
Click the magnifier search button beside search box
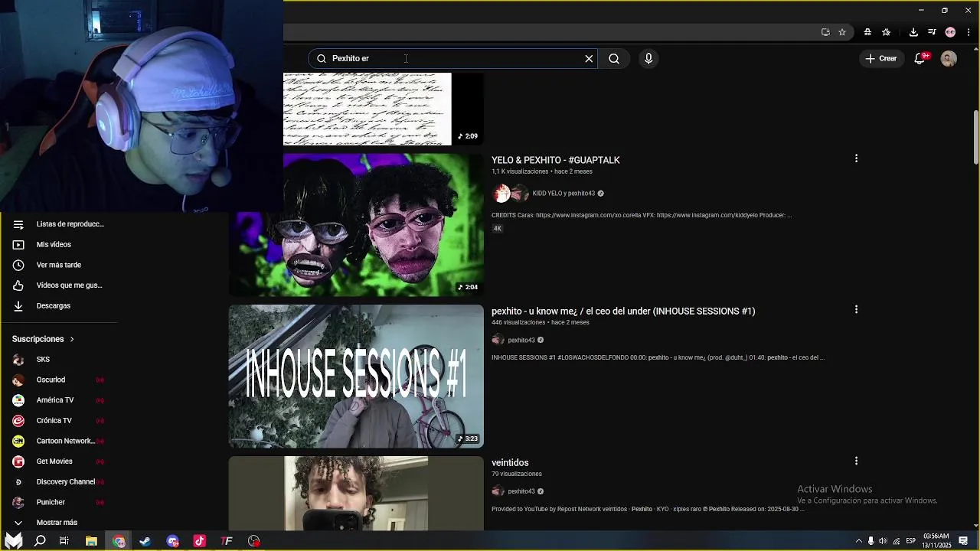614,58
